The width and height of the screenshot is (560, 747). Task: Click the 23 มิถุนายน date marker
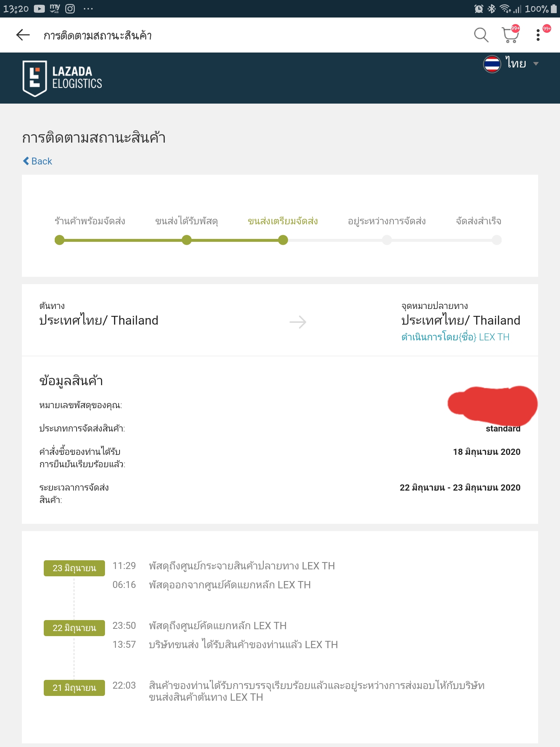tap(74, 568)
